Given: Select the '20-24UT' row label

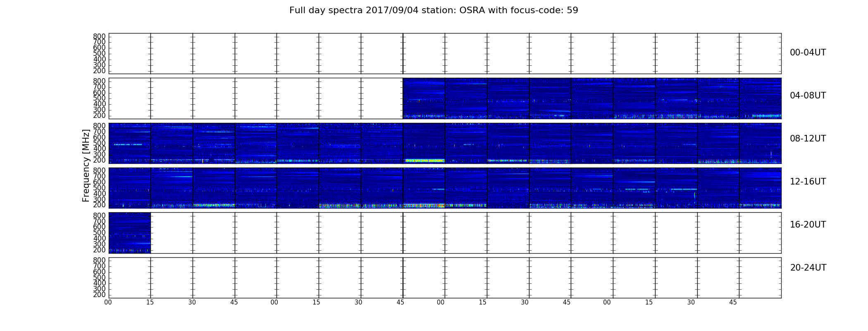Looking at the screenshot, I should click(808, 268).
